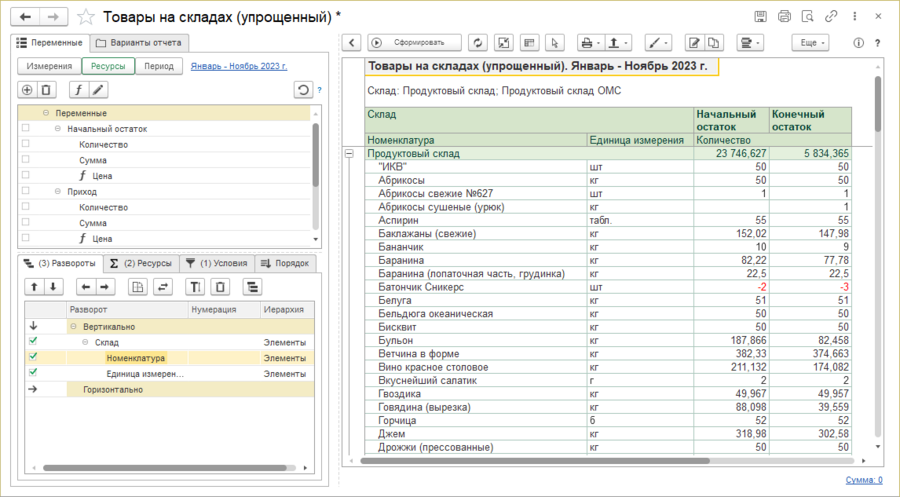Click the pencil edit icon in variables toolbar
900x497 pixels.
[x=97, y=90]
